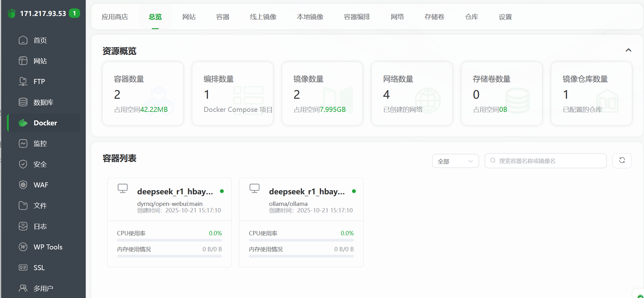Select the 总览 tab
Viewport: 644px width, 298px height.
[155, 17]
